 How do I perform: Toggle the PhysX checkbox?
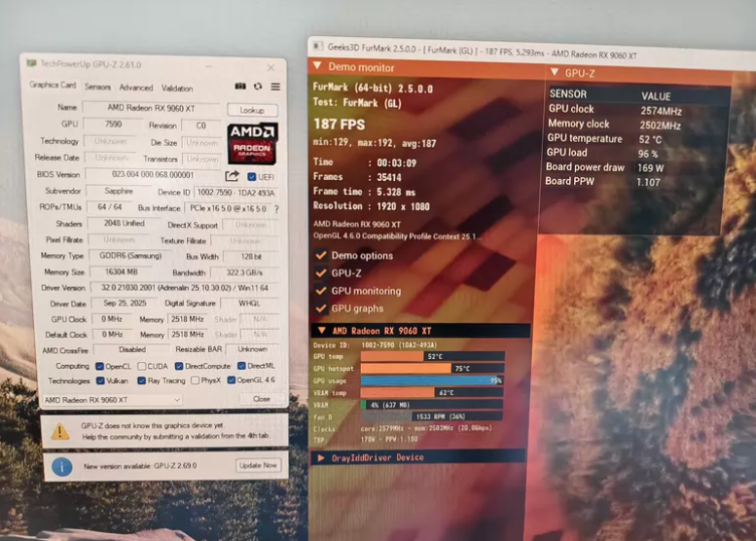(195, 379)
